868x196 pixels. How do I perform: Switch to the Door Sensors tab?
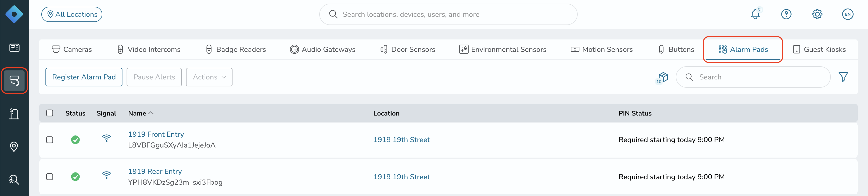point(407,50)
